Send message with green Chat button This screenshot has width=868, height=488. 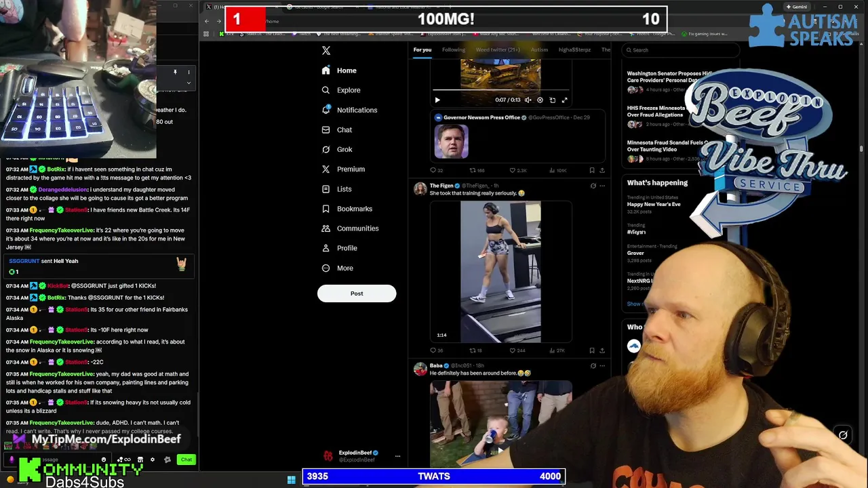click(x=186, y=460)
